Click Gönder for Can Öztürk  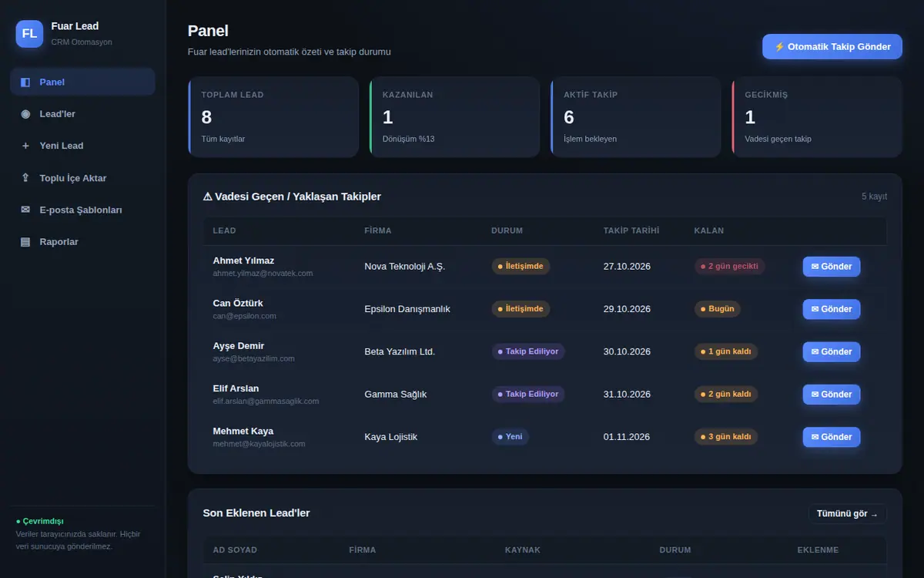(832, 309)
